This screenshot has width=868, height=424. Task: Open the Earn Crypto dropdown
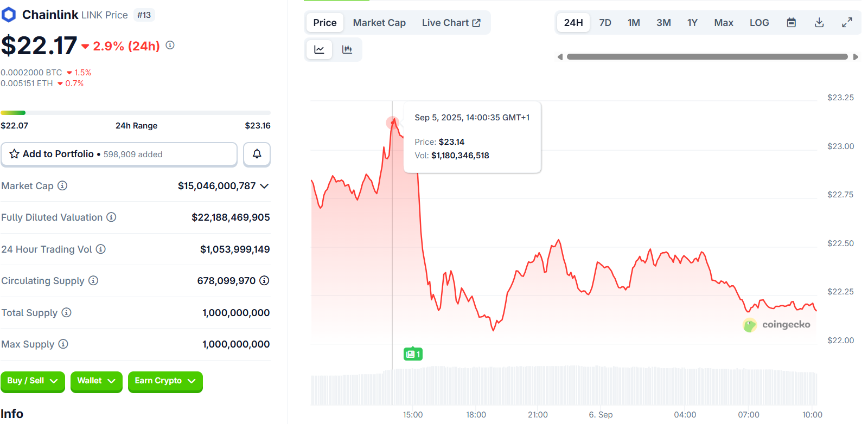[x=165, y=381]
